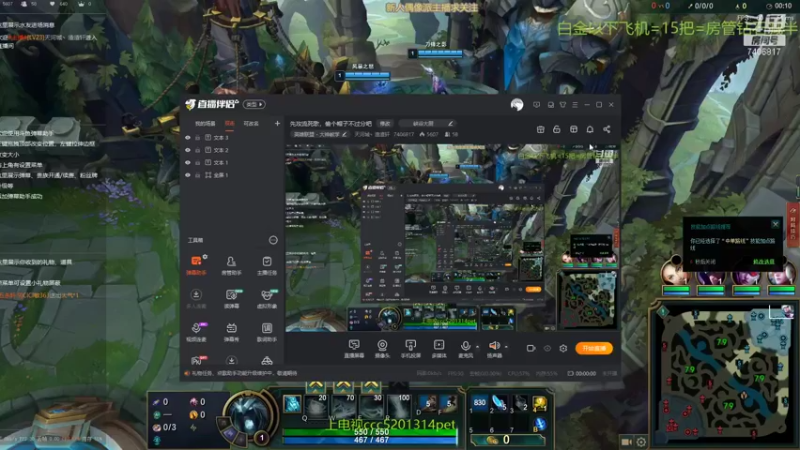Screen dimensions: 800x450
Task: Click the green health bar in HUD
Action: pyautogui.click(x=371, y=432)
